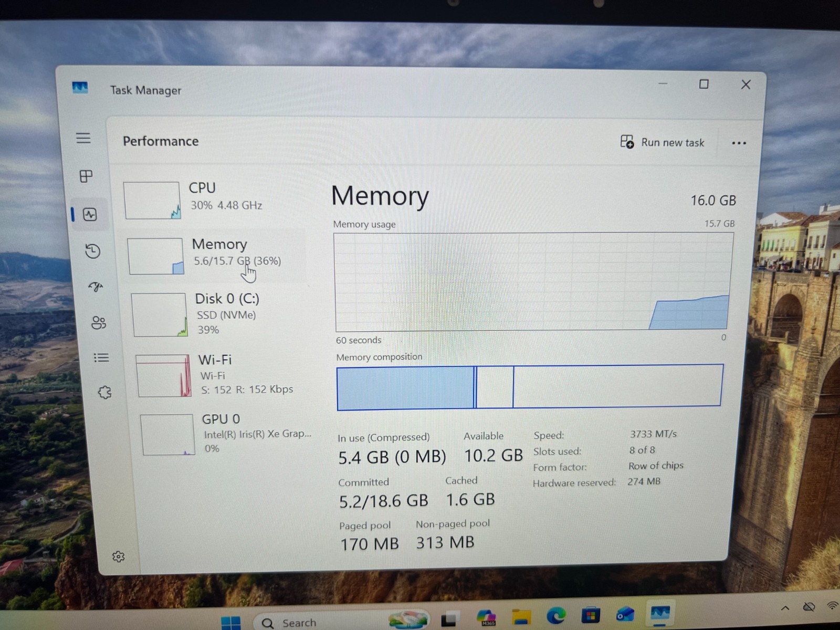This screenshot has height=630, width=840.
Task: Click the 274 MB hardware reserved value
Action: coord(644,481)
